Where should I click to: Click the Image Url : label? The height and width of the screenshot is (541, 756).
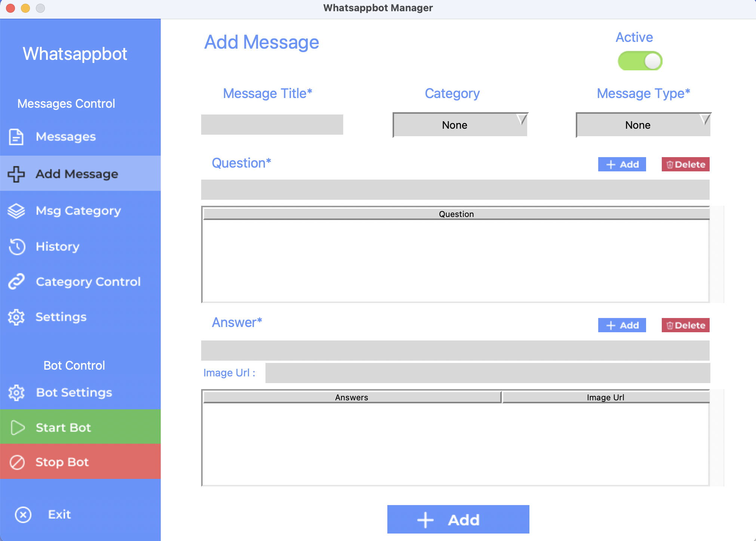[229, 373]
